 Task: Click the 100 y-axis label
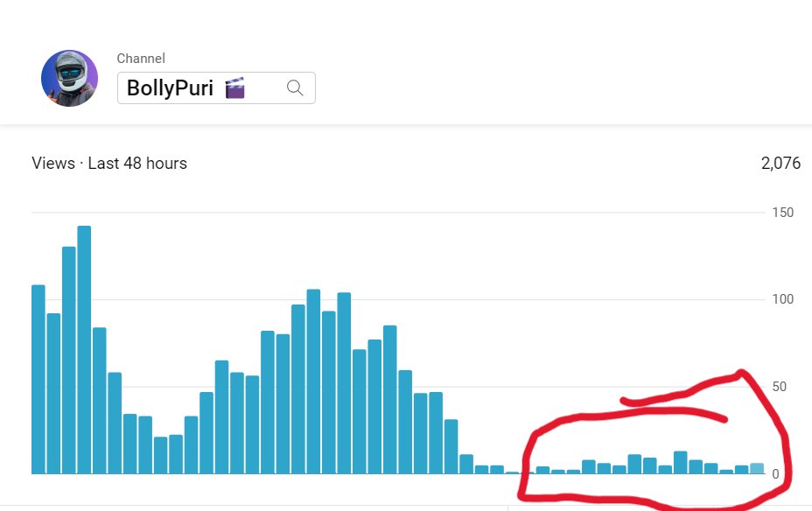[x=782, y=299]
